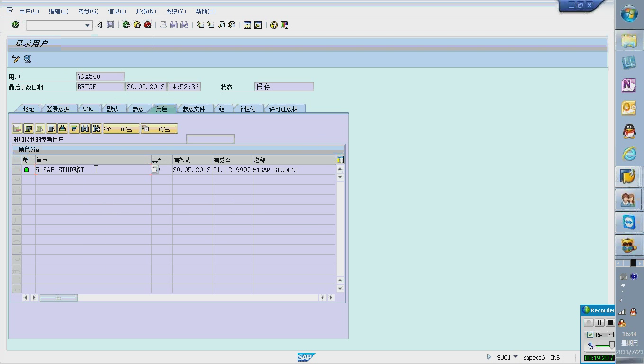Go to Previous Page icon
This screenshot has height=364, width=644.
(211, 25)
